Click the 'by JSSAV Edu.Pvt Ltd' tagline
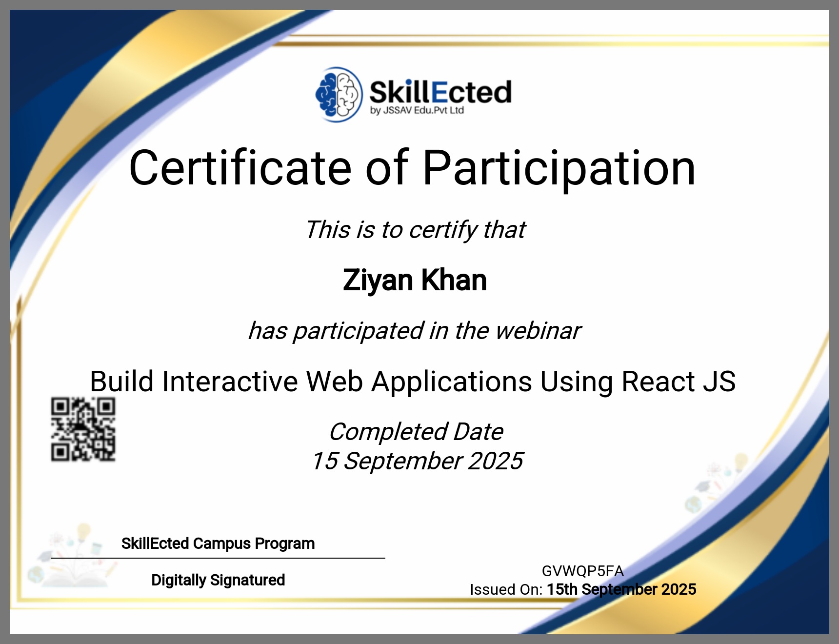The height and width of the screenshot is (644, 839). 417,111
